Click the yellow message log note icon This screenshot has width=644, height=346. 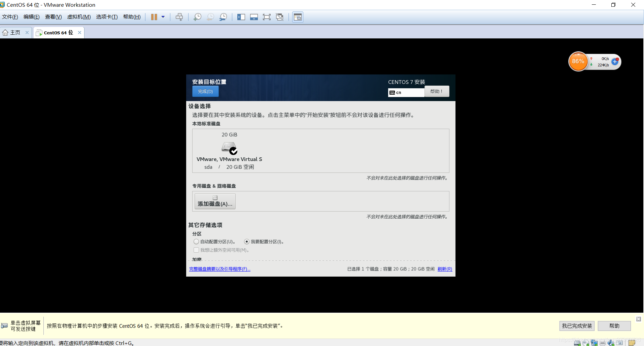(x=632, y=343)
